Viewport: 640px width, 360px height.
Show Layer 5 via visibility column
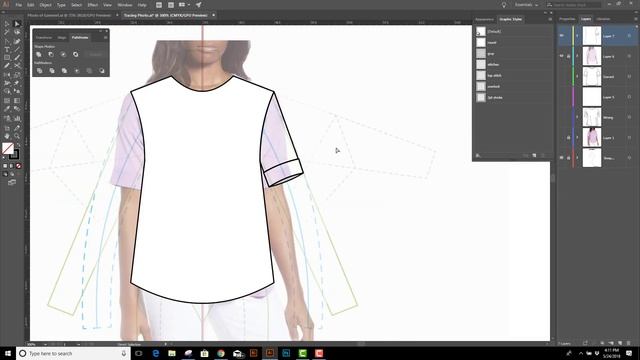pyautogui.click(x=562, y=97)
